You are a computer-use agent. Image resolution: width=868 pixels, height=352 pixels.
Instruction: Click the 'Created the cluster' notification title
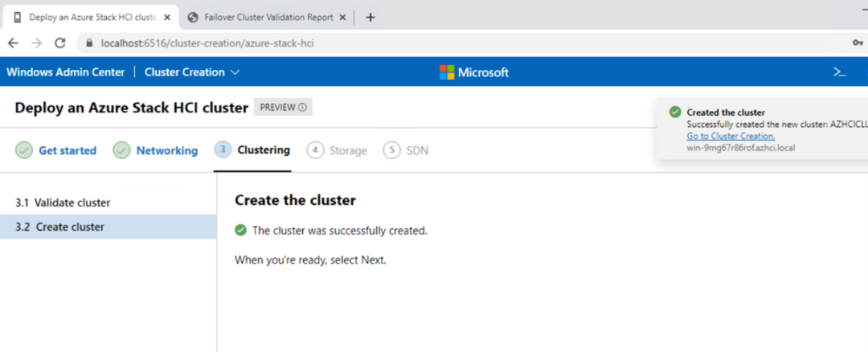click(726, 113)
